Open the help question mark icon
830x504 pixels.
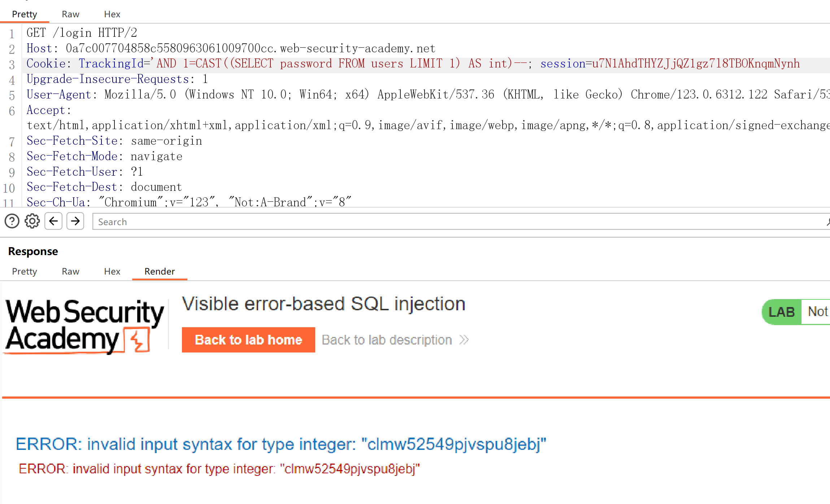[12, 221]
